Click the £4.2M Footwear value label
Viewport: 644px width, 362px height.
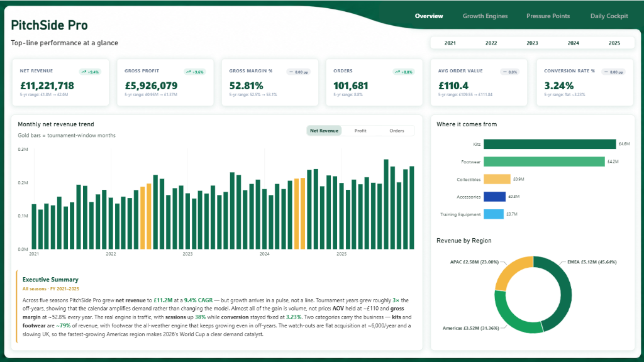point(613,162)
